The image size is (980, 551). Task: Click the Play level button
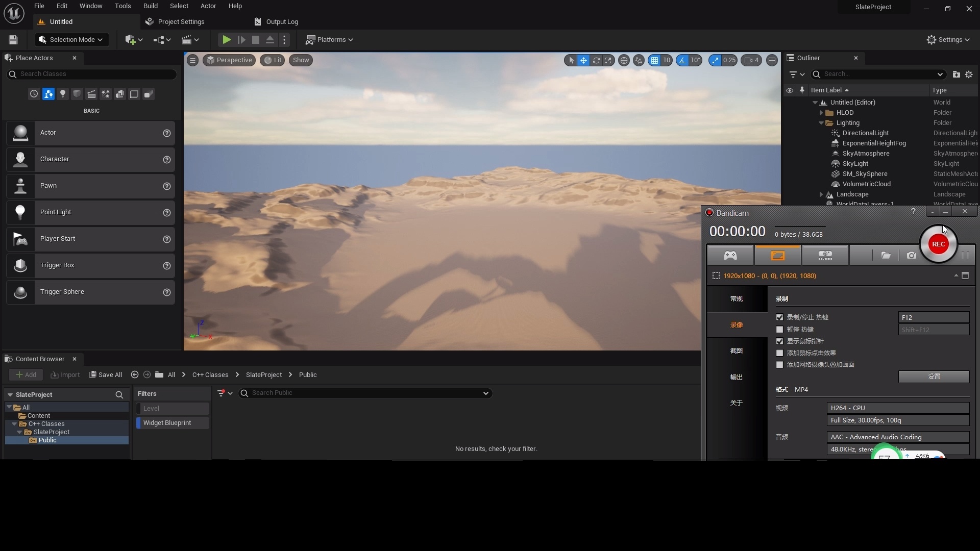pos(227,40)
